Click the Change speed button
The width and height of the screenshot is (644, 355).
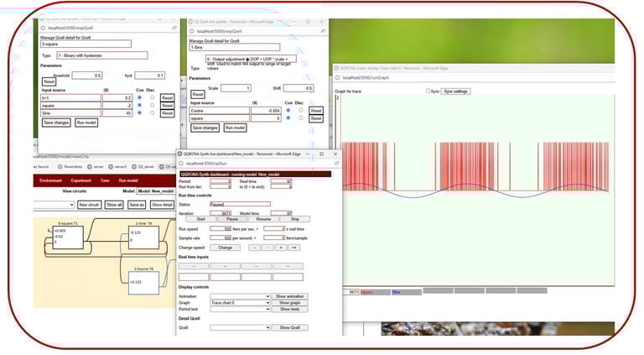(225, 248)
